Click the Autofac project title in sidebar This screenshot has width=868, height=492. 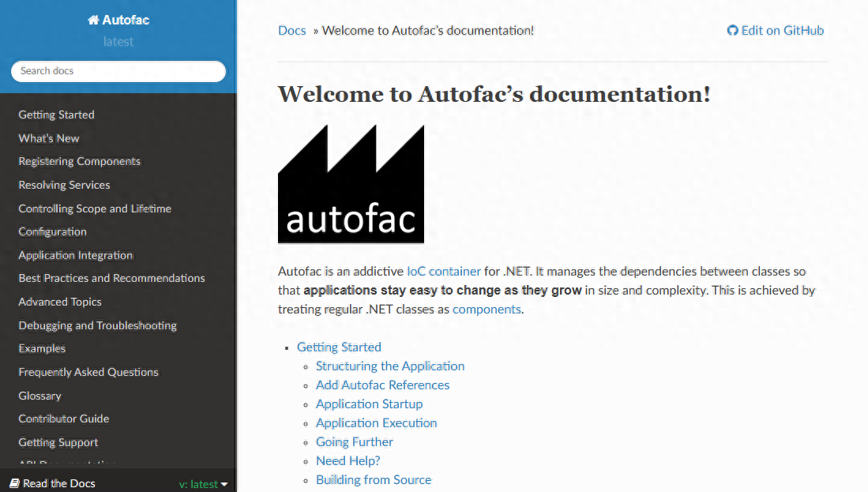[x=126, y=20]
